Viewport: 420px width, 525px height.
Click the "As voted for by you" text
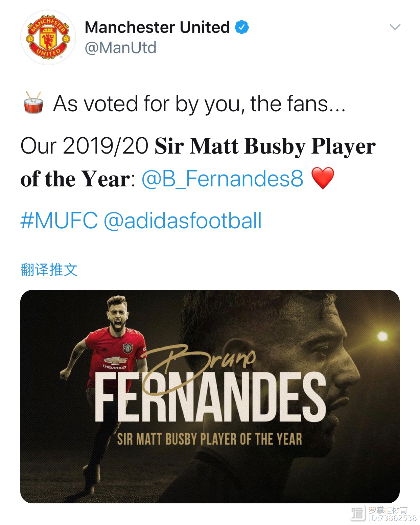click(200, 104)
